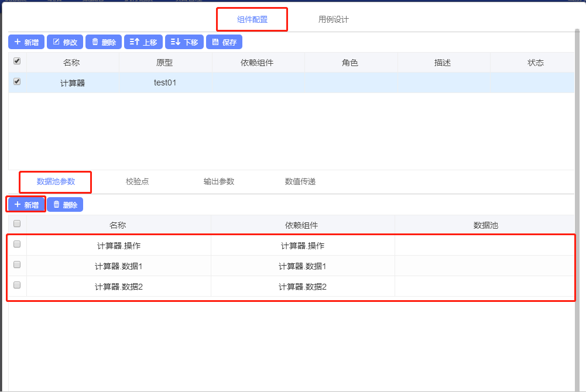Select the 计算器.数据1 row checkbox
The width and height of the screenshot is (586, 392).
17,265
